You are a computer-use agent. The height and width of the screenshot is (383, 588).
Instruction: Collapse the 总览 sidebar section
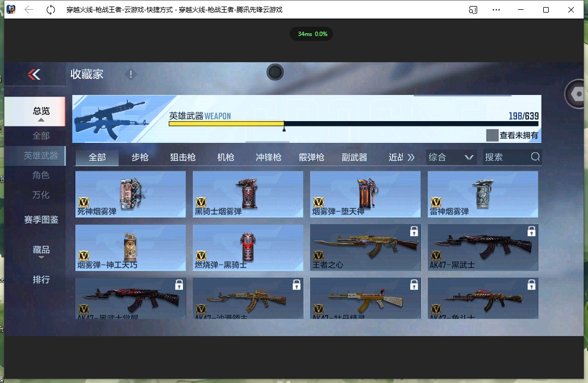(41, 112)
